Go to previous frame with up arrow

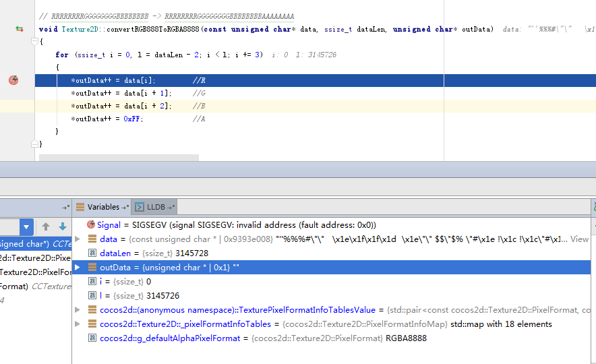46,227
